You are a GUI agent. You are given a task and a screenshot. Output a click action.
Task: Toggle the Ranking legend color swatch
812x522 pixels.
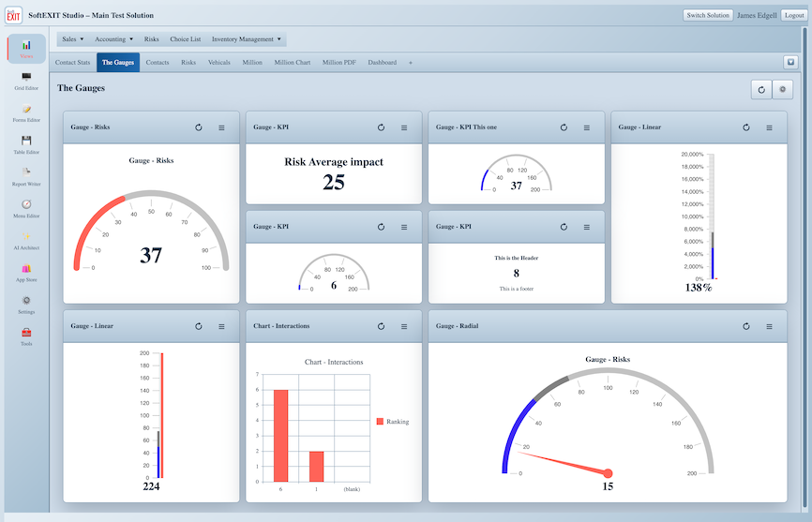point(380,422)
